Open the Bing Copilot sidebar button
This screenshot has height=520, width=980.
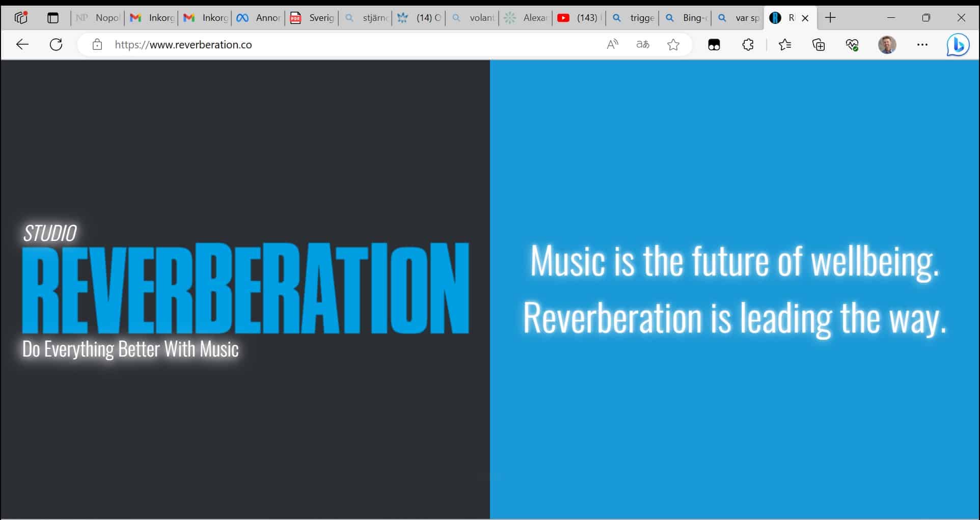click(x=958, y=45)
